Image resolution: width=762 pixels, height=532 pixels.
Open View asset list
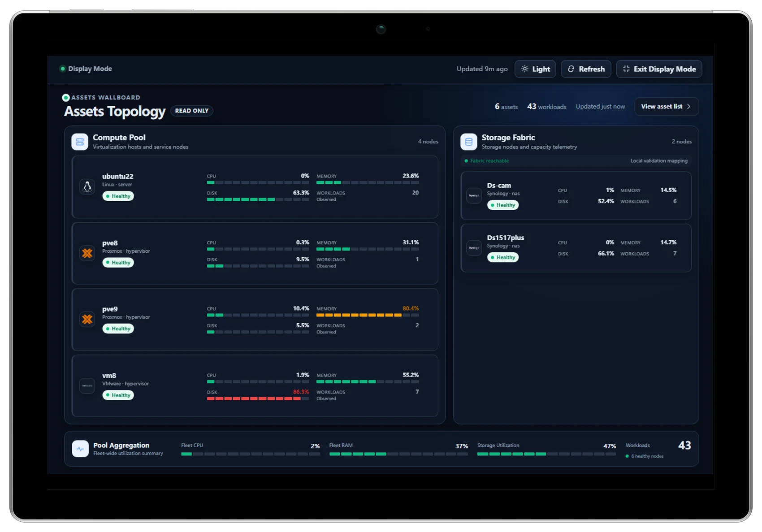coord(667,106)
